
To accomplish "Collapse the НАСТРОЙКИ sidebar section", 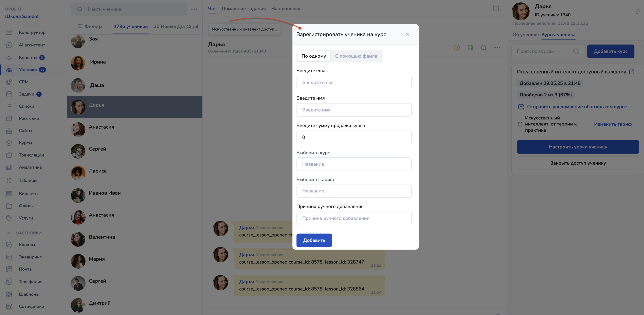I will click(9, 233).
